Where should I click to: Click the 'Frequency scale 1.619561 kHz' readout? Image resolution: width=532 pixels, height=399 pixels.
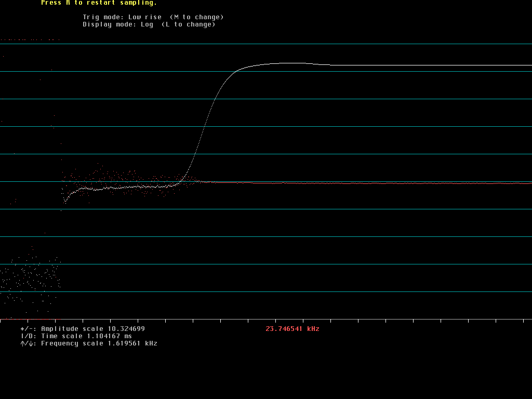[99, 344]
